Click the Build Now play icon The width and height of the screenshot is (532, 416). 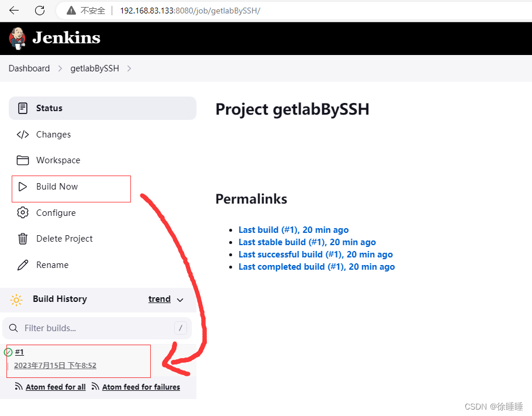[x=23, y=187]
